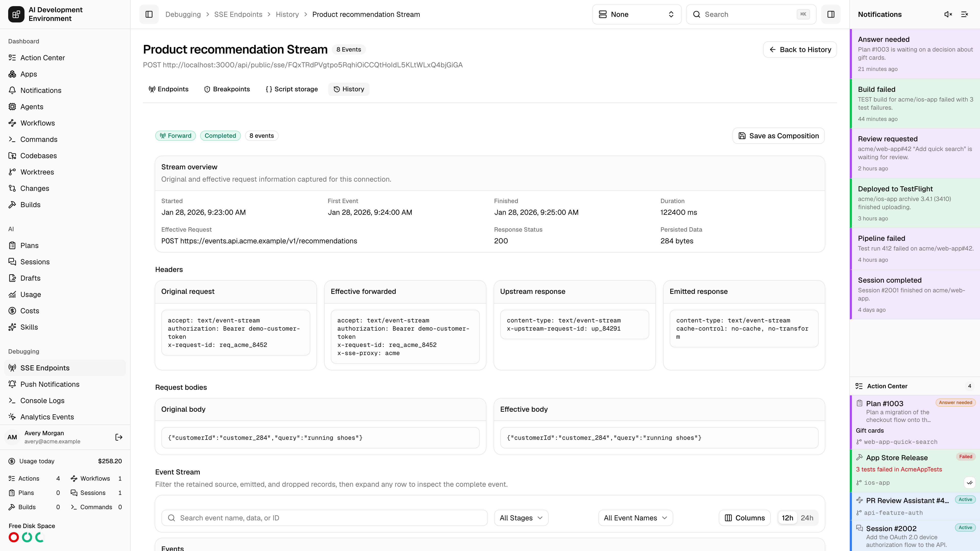This screenshot has width=980, height=551.
Task: Switch to the Endpoints tab
Action: coord(168,89)
